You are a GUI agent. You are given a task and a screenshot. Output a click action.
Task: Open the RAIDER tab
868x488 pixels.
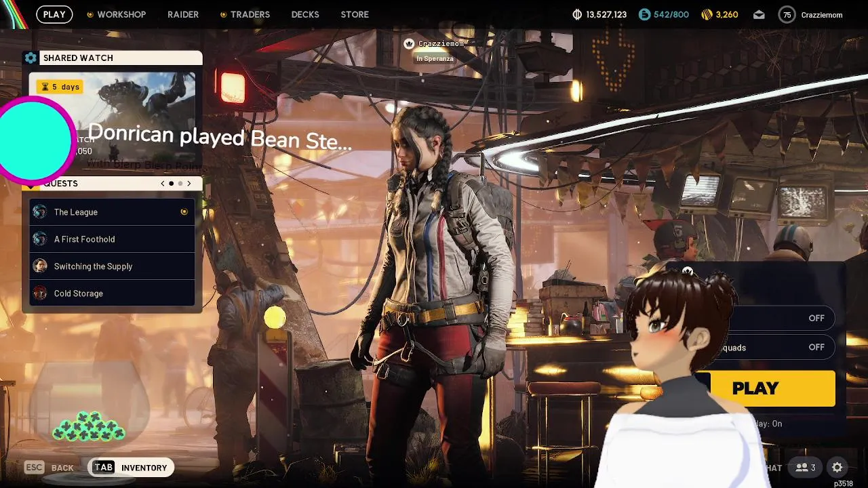coord(183,14)
